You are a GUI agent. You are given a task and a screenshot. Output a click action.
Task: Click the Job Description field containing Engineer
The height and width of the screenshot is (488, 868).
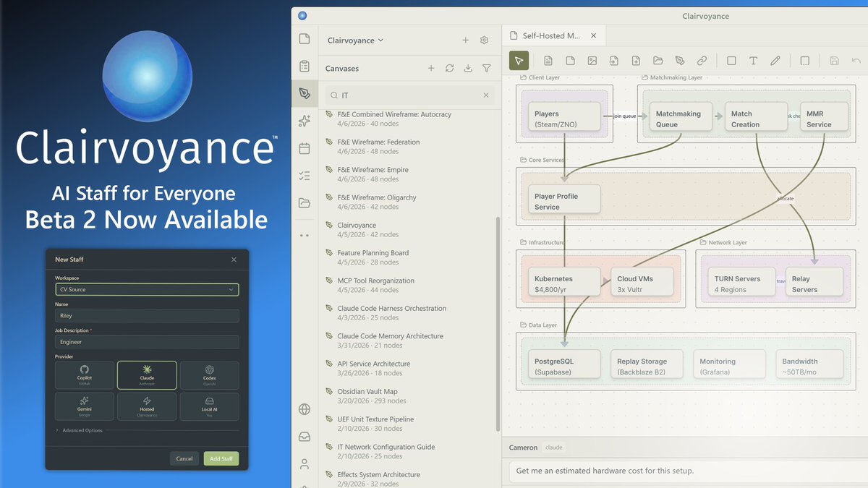click(147, 342)
